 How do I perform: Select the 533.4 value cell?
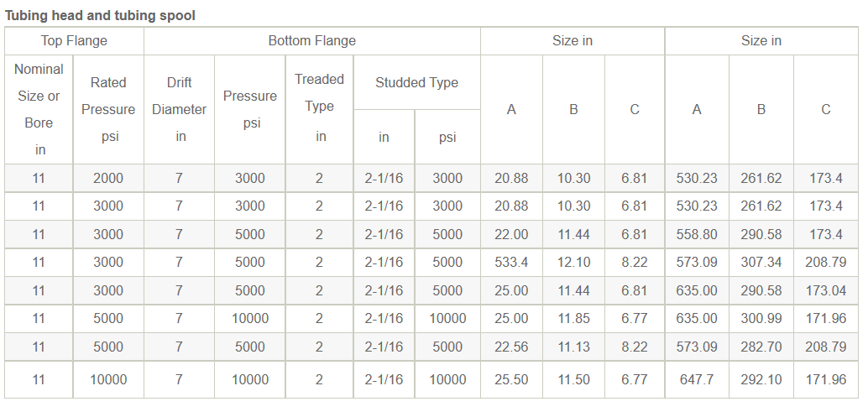pos(511,262)
